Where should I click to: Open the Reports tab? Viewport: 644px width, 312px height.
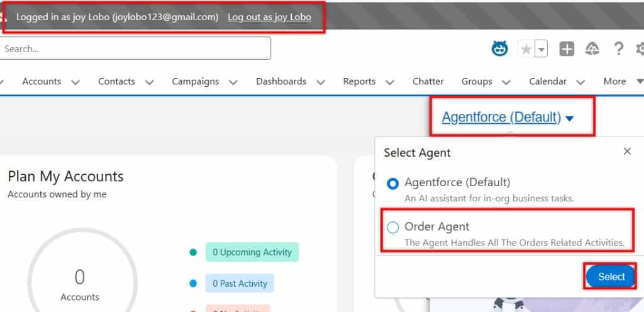pos(359,81)
